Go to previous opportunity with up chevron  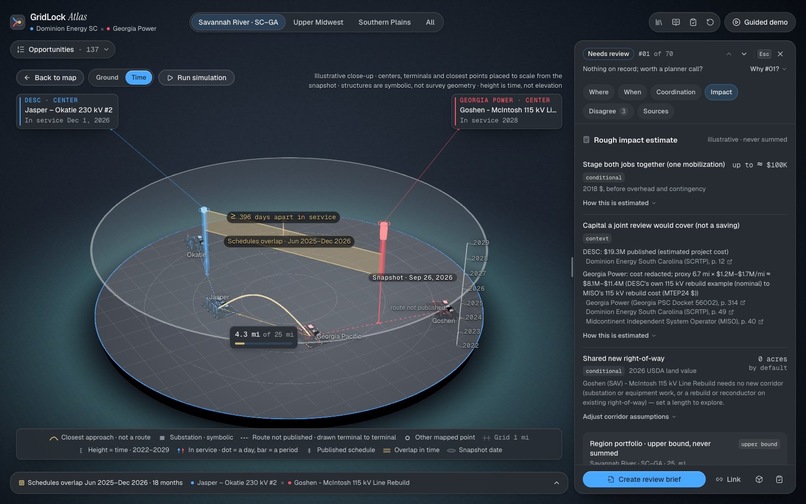point(728,54)
